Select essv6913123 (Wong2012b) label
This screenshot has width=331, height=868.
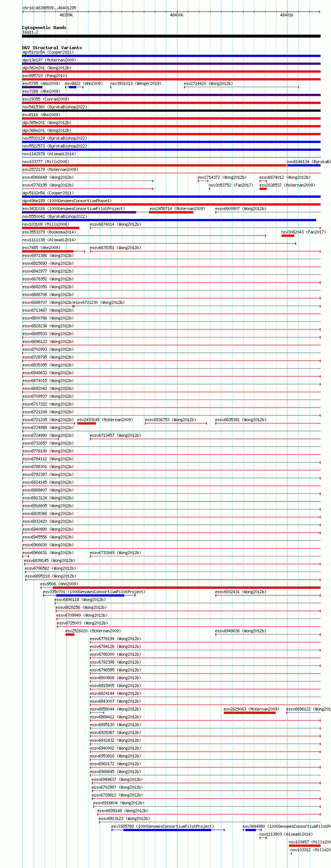[124, 818]
